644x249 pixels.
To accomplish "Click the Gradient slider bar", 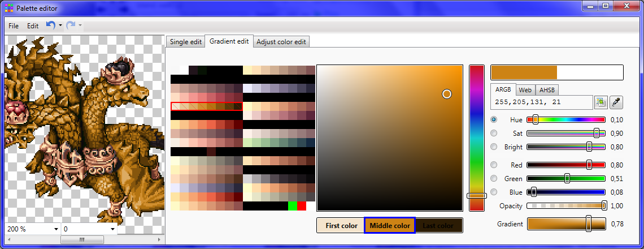I will click(567, 224).
